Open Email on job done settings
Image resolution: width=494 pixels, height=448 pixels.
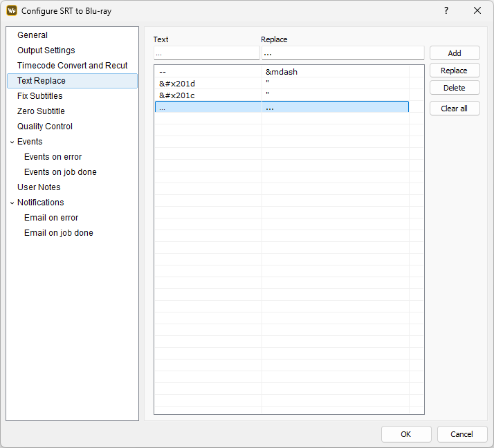(59, 233)
